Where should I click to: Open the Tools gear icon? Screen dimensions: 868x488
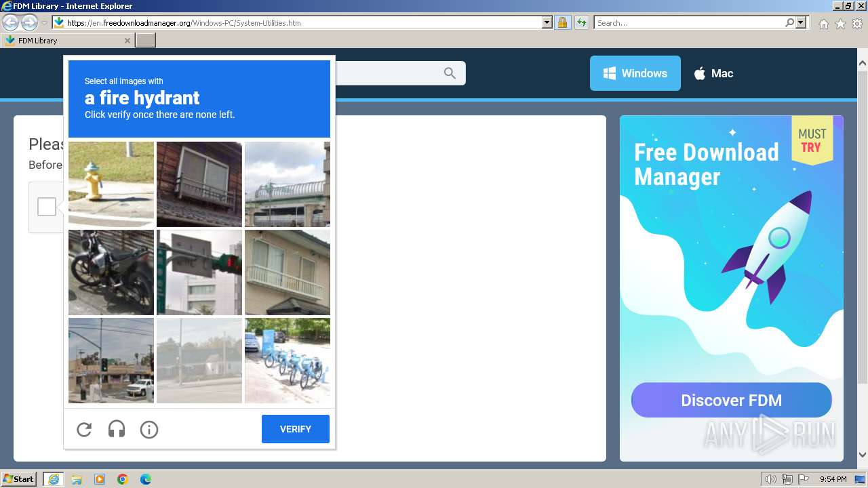point(857,24)
